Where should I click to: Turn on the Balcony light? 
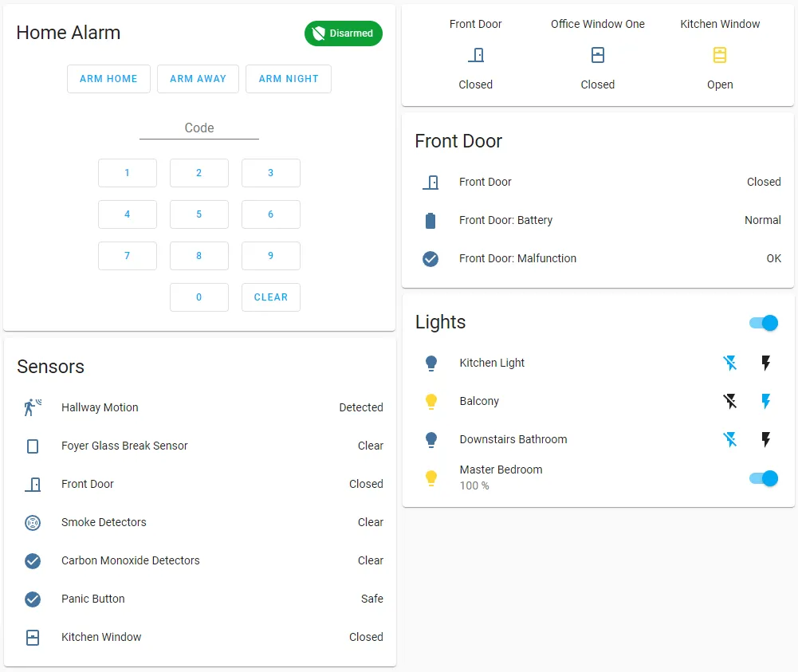766,401
